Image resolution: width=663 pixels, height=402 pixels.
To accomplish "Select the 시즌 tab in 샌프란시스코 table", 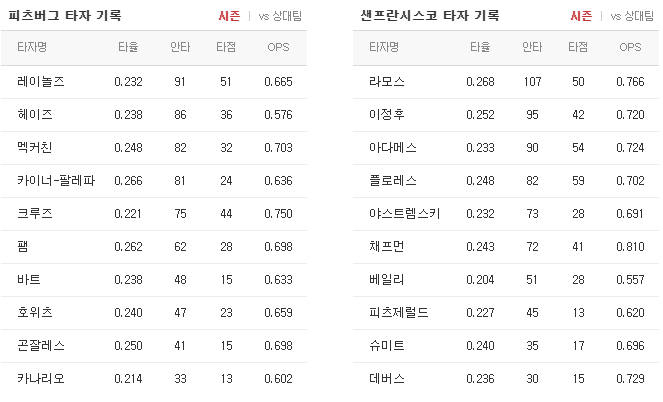I will click(581, 16).
